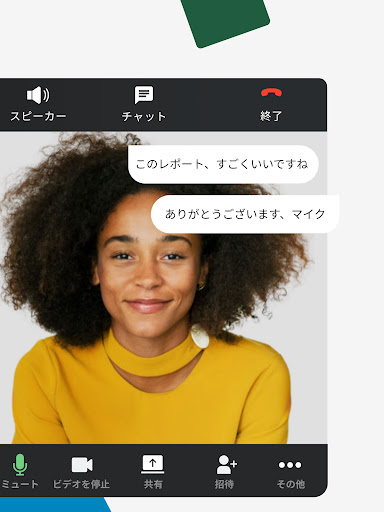384x512 pixels.
Task: Select the 共有 label
Action: [153, 484]
